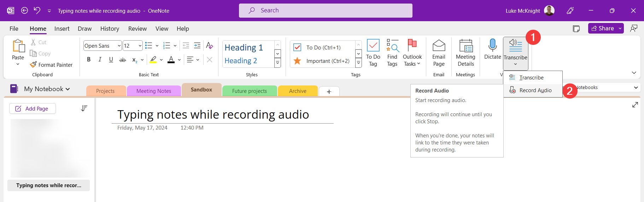Open highlight color dropdown arrow
This screenshot has height=202, width=644.
(161, 60)
